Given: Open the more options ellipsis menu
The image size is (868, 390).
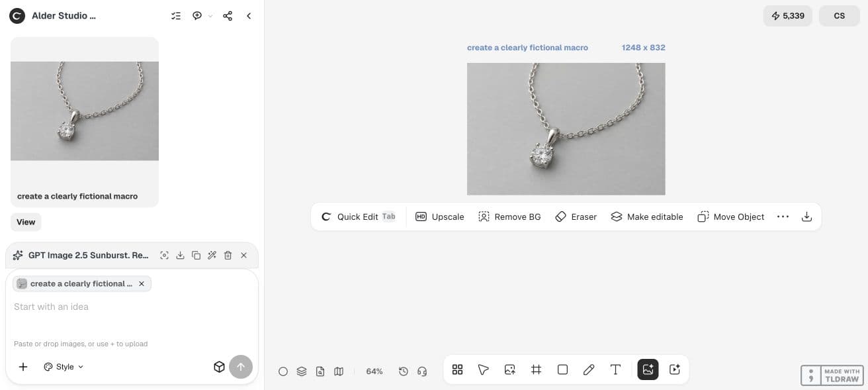Looking at the screenshot, I should pyautogui.click(x=783, y=217).
